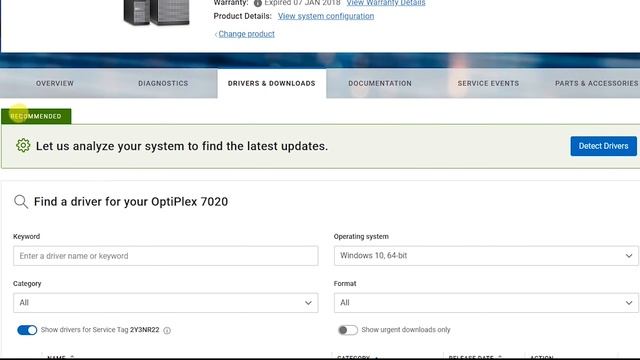
Task: Open the Service Events tab
Action: pos(488,83)
